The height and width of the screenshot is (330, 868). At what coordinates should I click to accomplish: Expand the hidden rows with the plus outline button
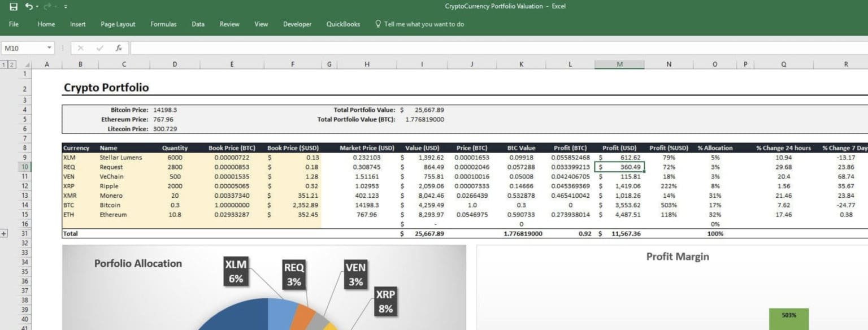pyautogui.click(x=4, y=233)
